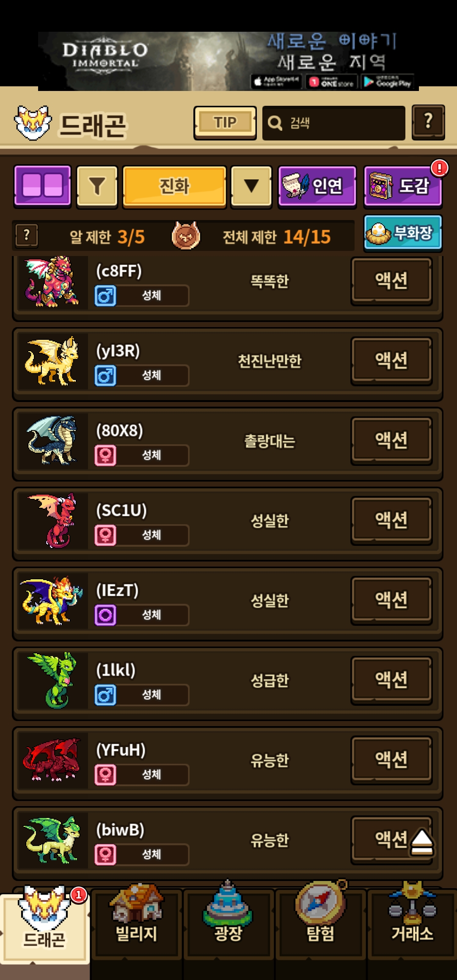457x980 pixels.
Task: Expand the sort order dropdown arrow
Action: pos(251,187)
